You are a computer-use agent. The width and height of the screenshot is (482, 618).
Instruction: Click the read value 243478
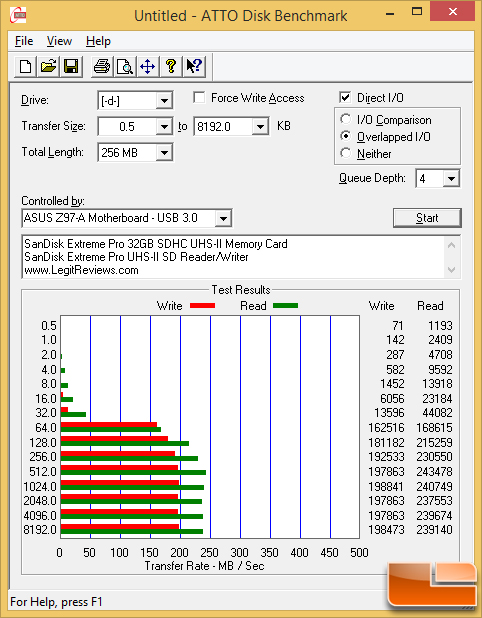pyautogui.click(x=434, y=471)
